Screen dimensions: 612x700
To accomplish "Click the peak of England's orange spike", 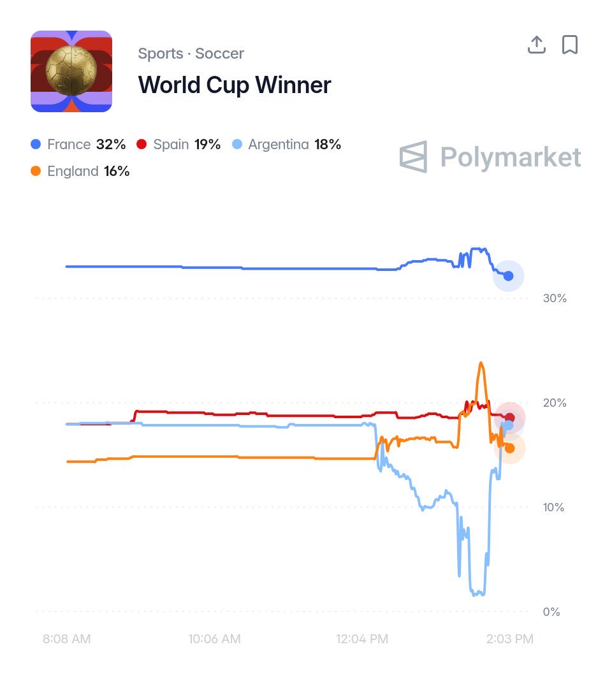I will [x=481, y=363].
